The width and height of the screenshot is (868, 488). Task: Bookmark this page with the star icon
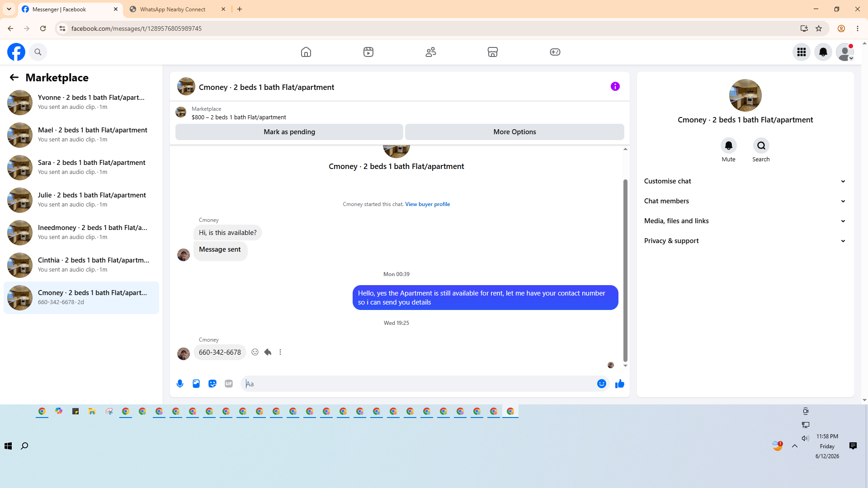pos(819,28)
